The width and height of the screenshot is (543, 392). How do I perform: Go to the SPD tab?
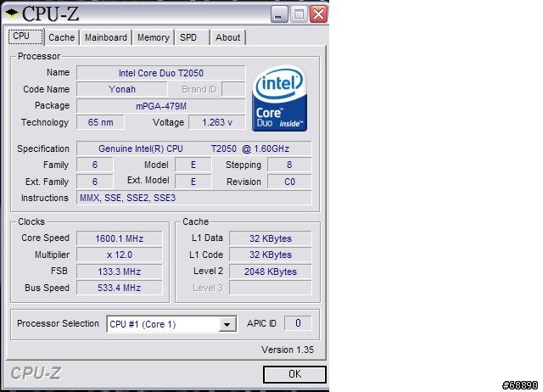click(193, 37)
